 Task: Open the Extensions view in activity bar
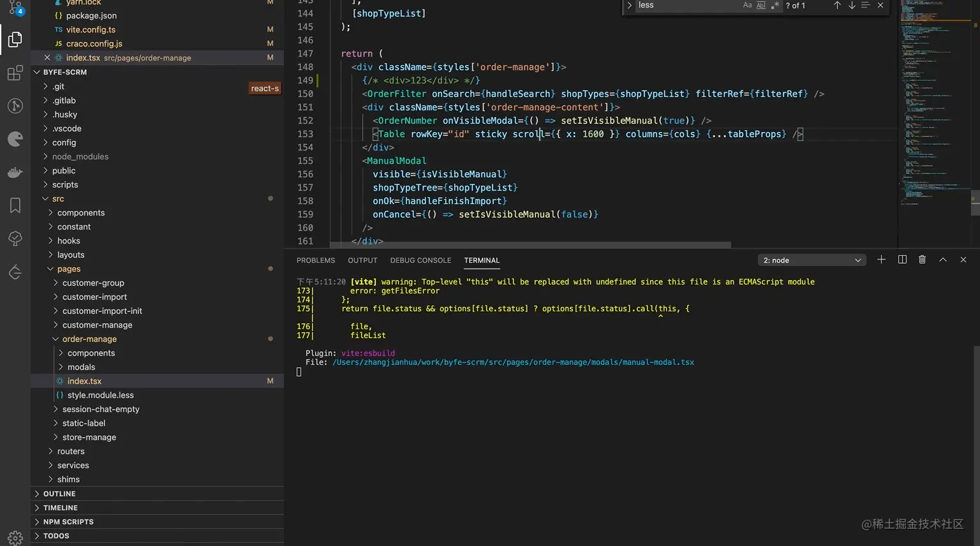(15, 73)
